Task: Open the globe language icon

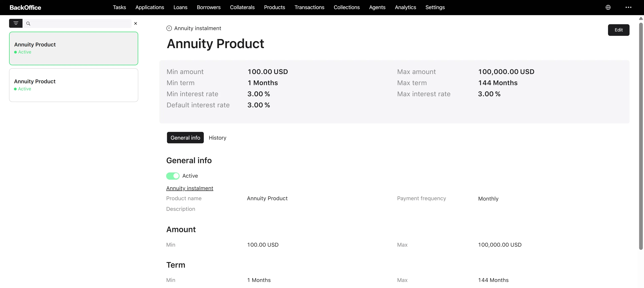Action: 608,8
